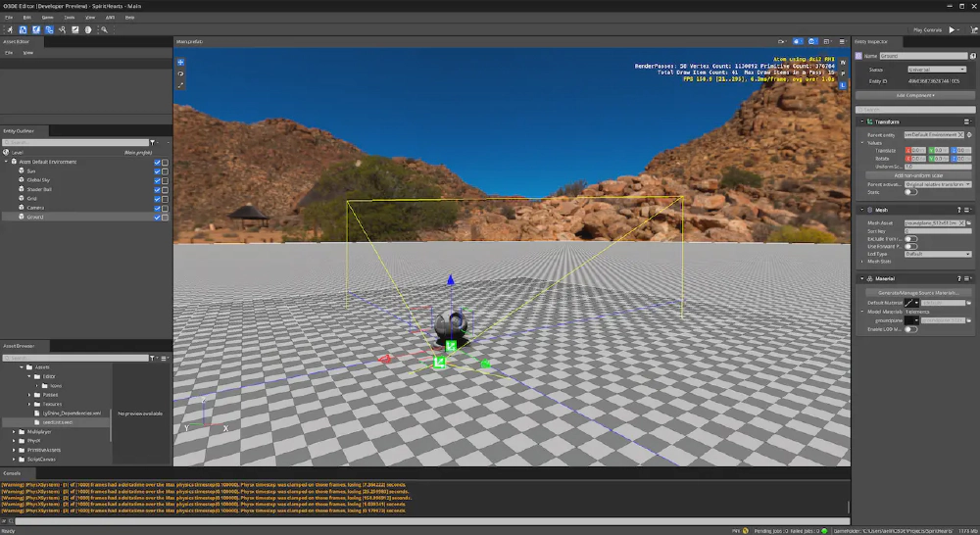Switch to World reference space button
The width and height of the screenshot is (980, 535).
pyautogui.click(x=842, y=63)
